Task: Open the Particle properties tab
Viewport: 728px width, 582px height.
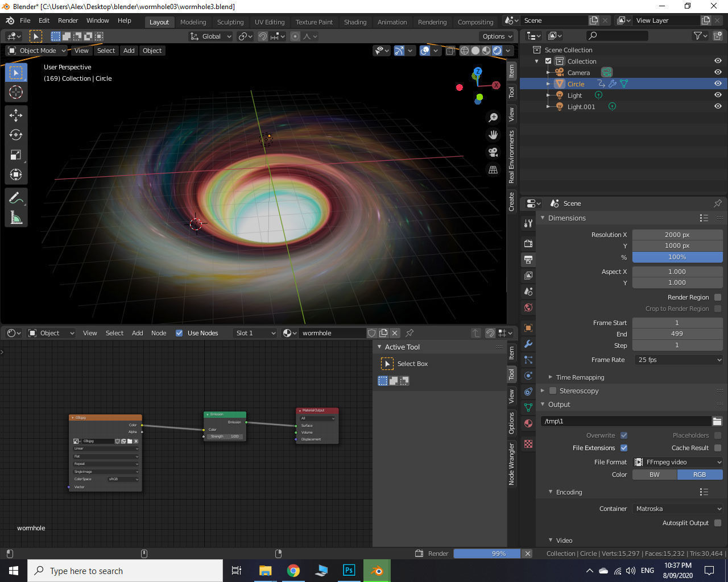Action: (528, 360)
